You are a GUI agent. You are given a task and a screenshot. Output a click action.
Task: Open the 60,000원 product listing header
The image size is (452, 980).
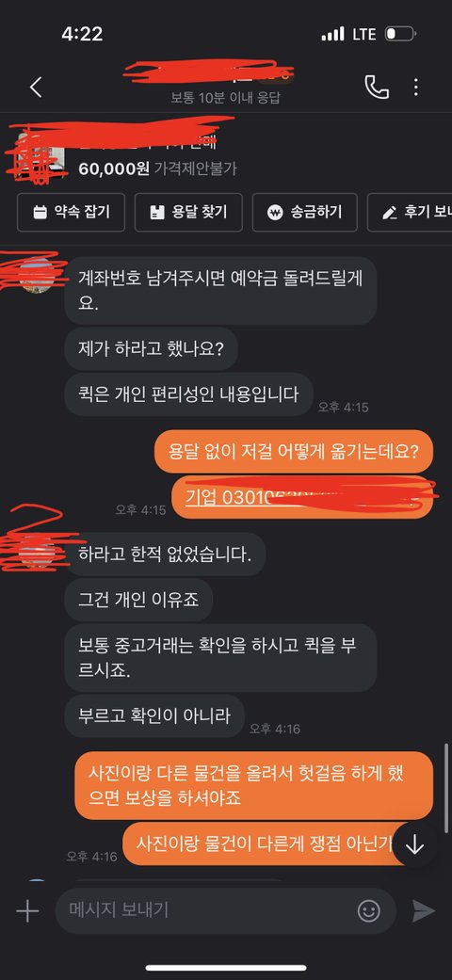(226, 150)
